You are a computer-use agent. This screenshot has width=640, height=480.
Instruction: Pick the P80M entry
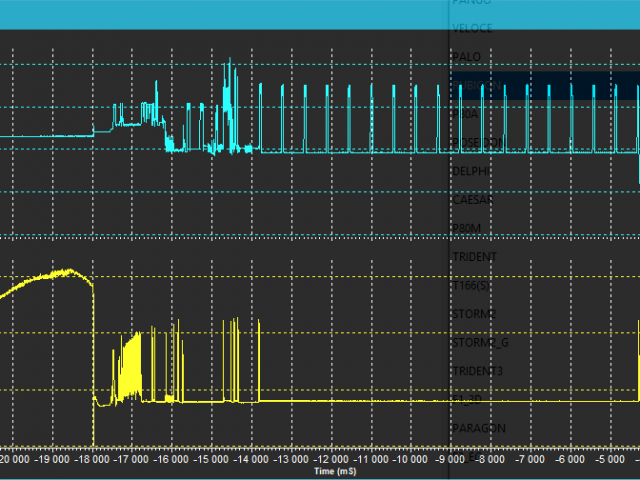click(x=467, y=229)
